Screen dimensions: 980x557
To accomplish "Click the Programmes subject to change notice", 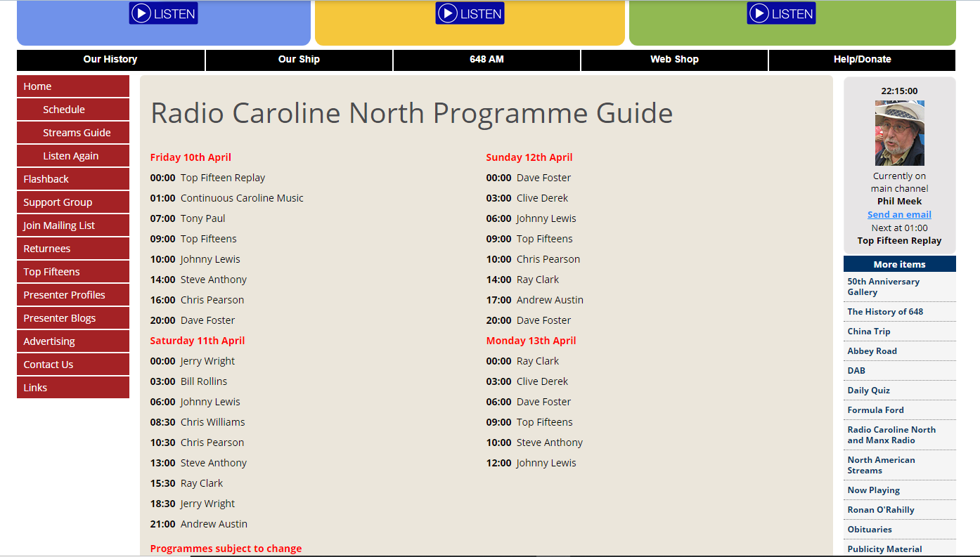I will tap(226, 549).
